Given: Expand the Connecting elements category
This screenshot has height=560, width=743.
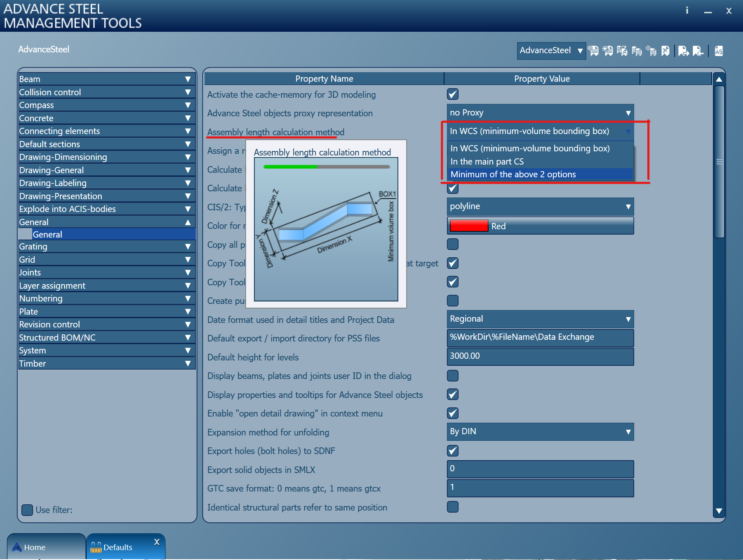Looking at the screenshot, I should (x=107, y=131).
